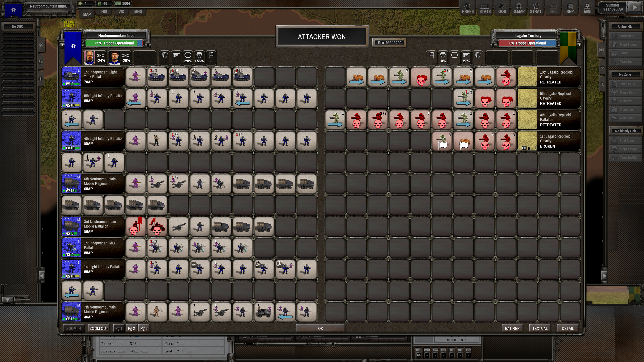Switch to VID view mode
644x362 pixels.
121,12
